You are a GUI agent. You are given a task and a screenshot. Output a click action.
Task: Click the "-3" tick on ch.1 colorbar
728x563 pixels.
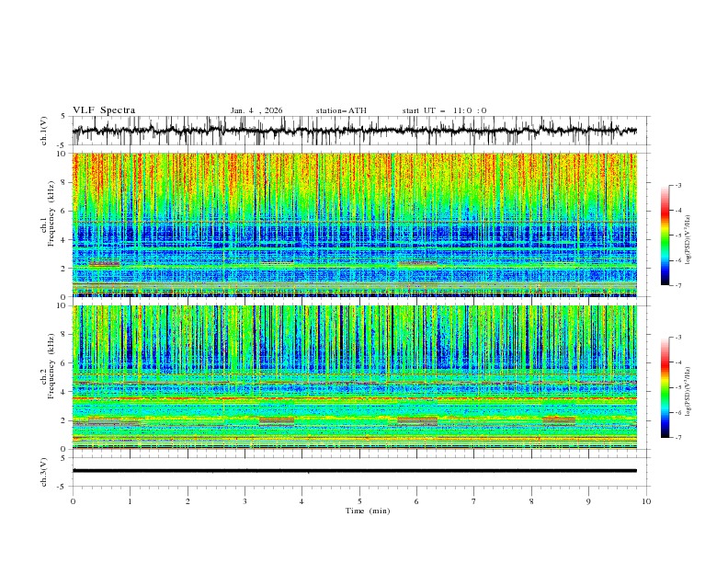coord(678,185)
